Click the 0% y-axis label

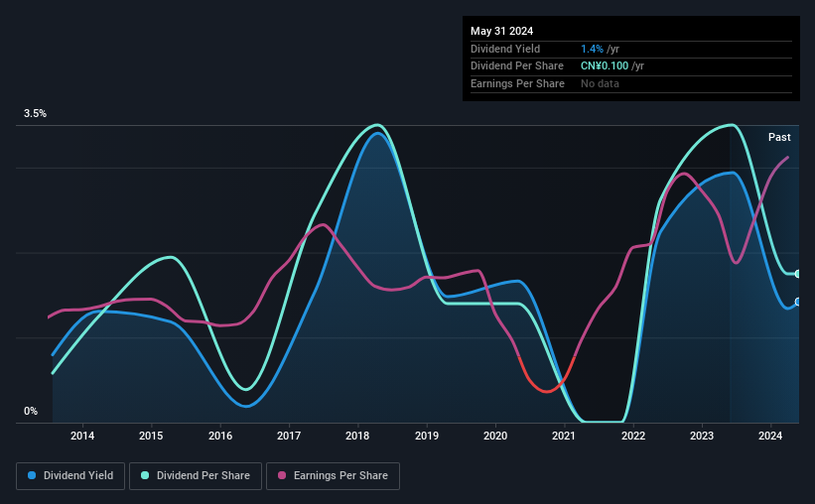31,411
